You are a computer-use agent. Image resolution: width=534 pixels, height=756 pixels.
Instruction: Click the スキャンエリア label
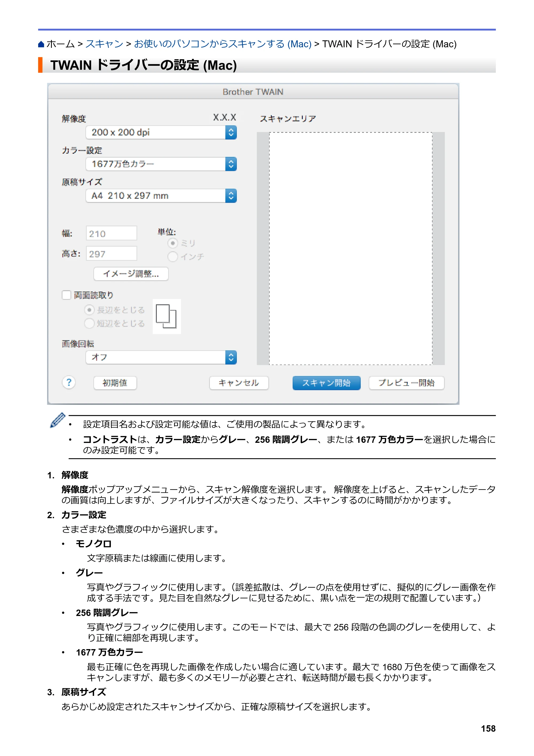[x=288, y=119]
